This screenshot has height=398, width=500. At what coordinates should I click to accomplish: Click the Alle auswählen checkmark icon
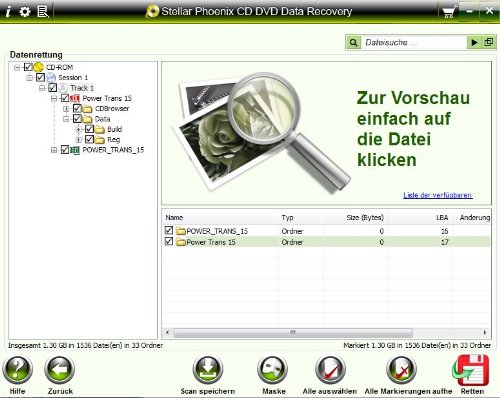click(330, 370)
